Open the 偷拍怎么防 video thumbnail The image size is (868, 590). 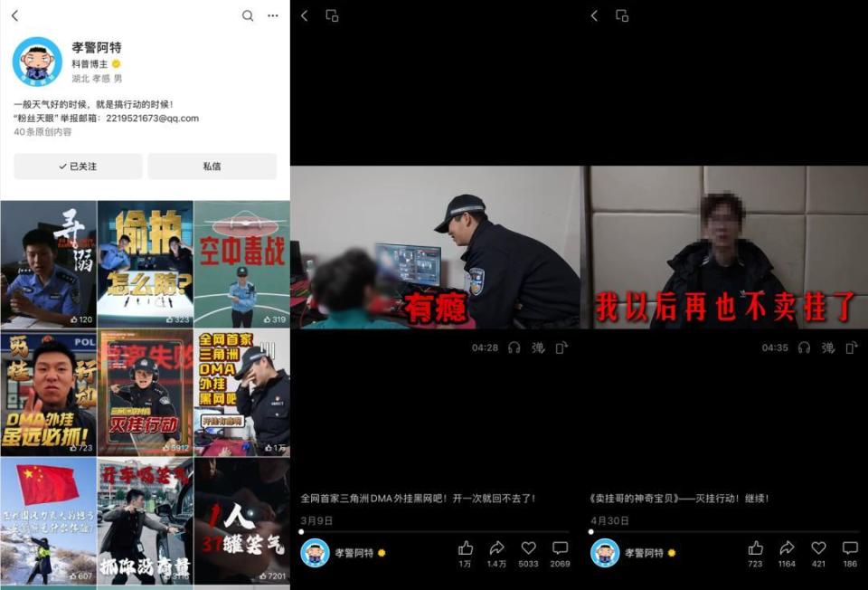[145, 263]
